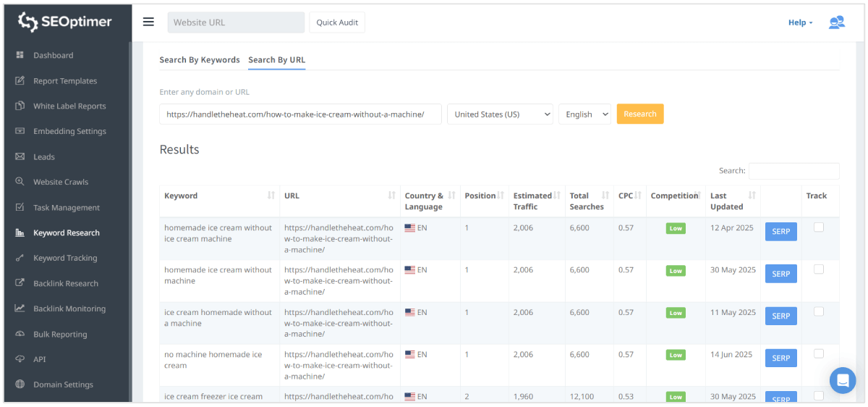Open the English language dropdown
The height and width of the screenshot is (407, 868).
[x=584, y=114]
